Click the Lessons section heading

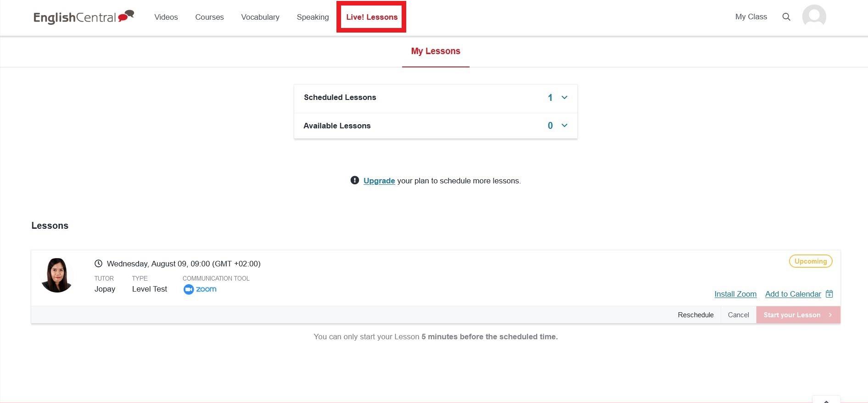[x=50, y=226]
